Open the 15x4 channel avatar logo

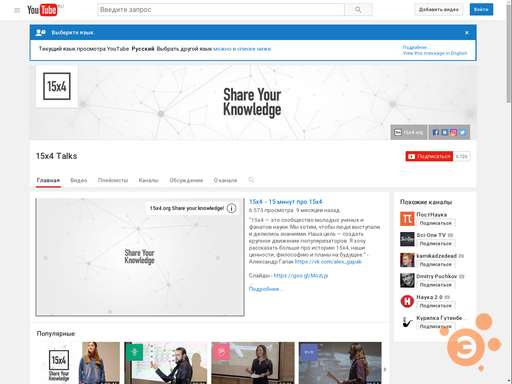tap(57, 86)
